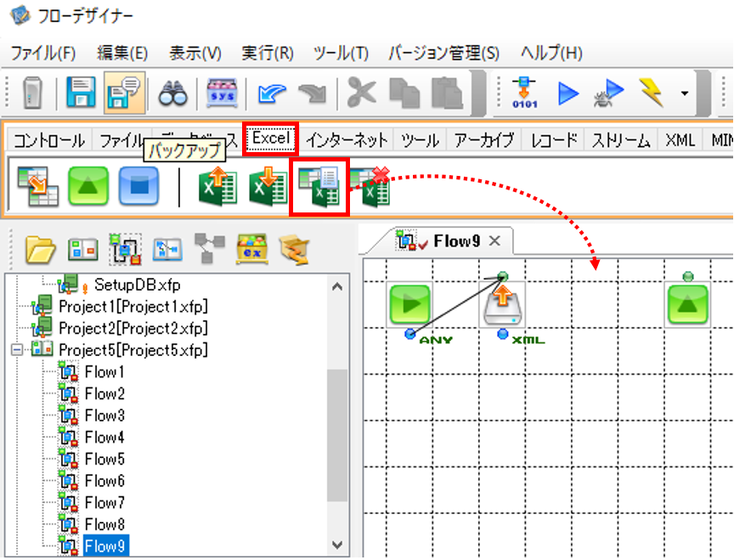Click the save floppy disk icon

(81, 93)
